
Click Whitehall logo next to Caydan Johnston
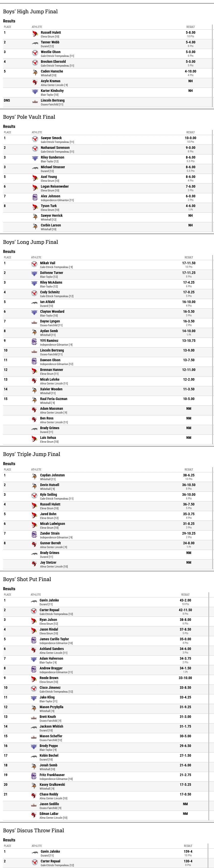tap(34, 477)
